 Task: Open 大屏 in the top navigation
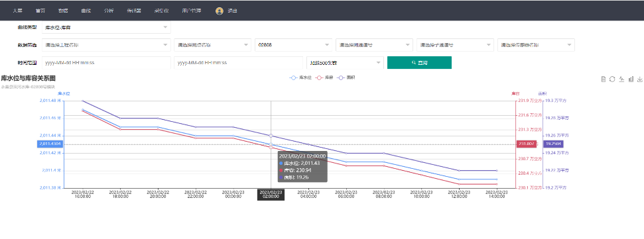pos(18,11)
